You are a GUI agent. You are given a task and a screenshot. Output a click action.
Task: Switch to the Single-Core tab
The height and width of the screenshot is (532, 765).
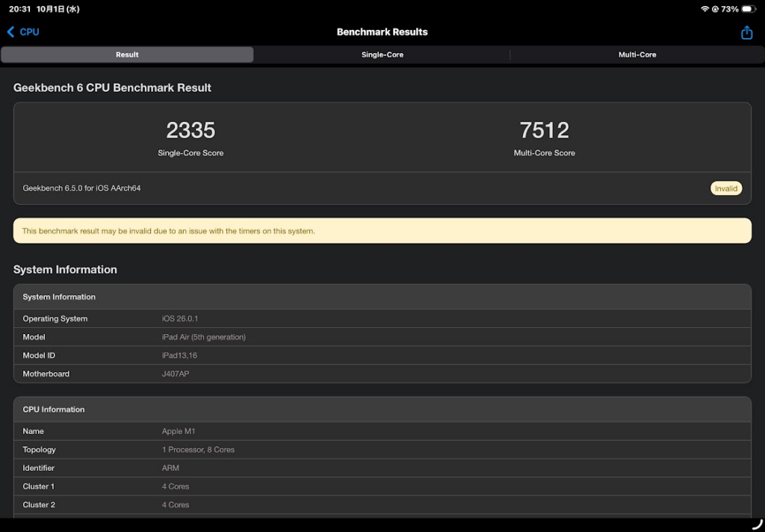click(x=382, y=55)
